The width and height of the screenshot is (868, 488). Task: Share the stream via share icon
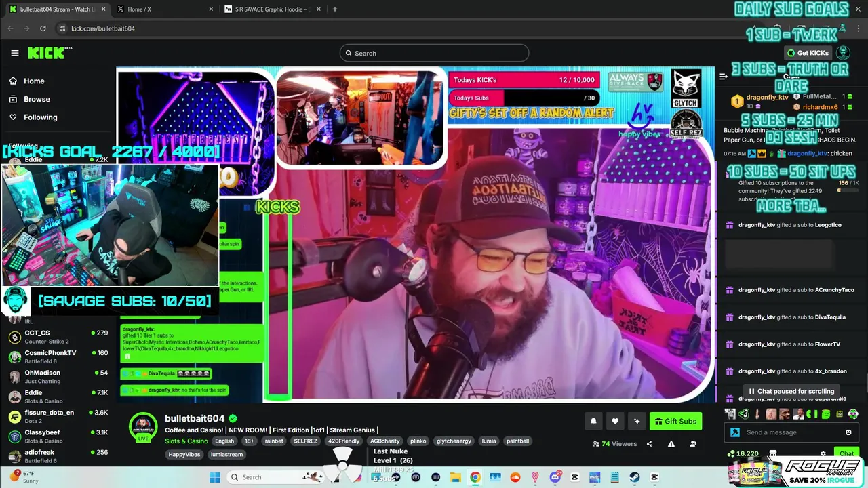(650, 444)
